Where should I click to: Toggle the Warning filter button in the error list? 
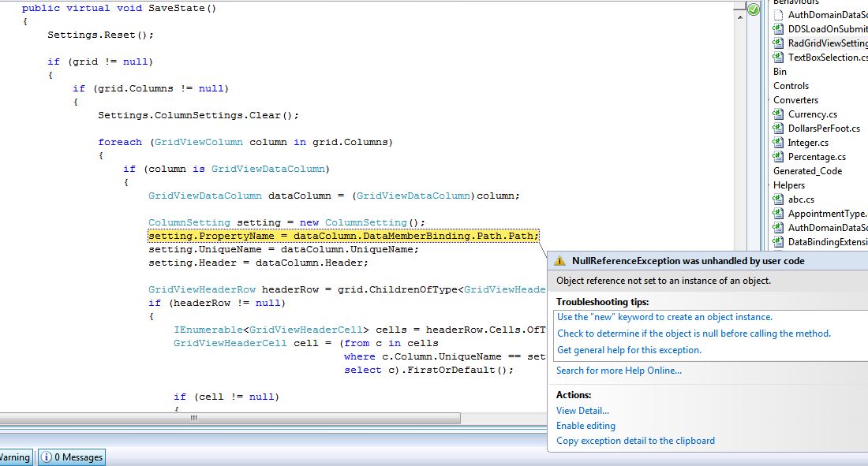pos(16,457)
